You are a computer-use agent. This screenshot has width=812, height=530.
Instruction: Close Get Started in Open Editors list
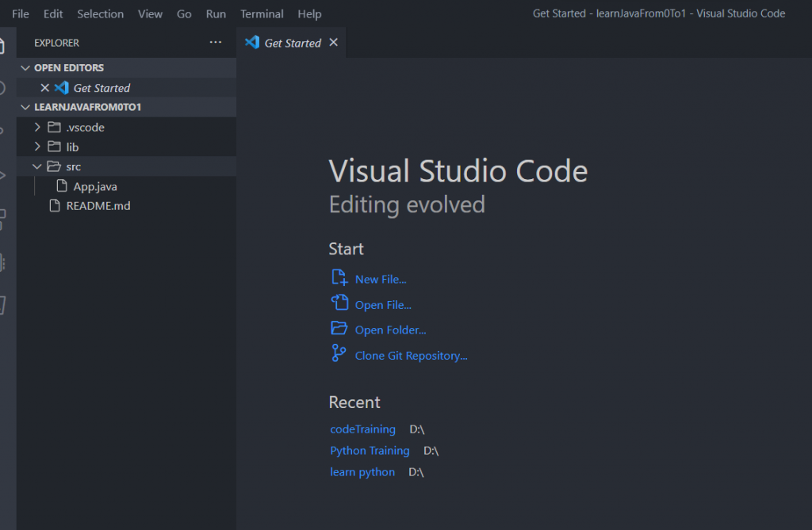pos(45,88)
